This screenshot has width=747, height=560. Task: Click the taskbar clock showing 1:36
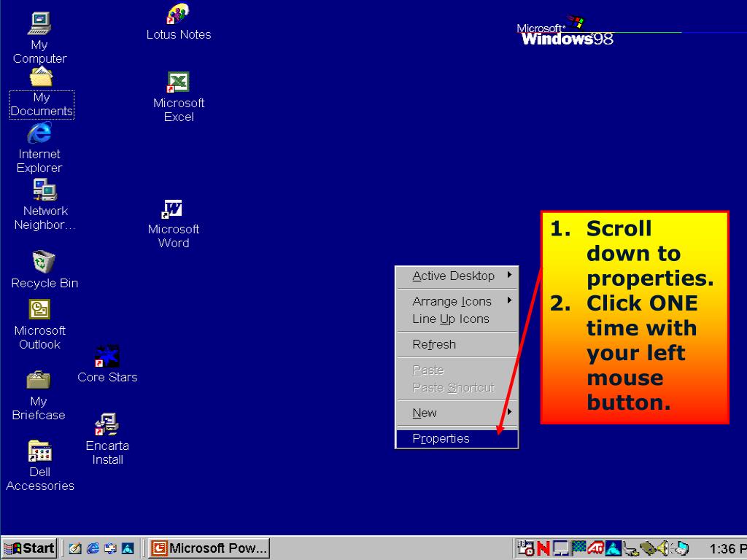tap(727, 548)
